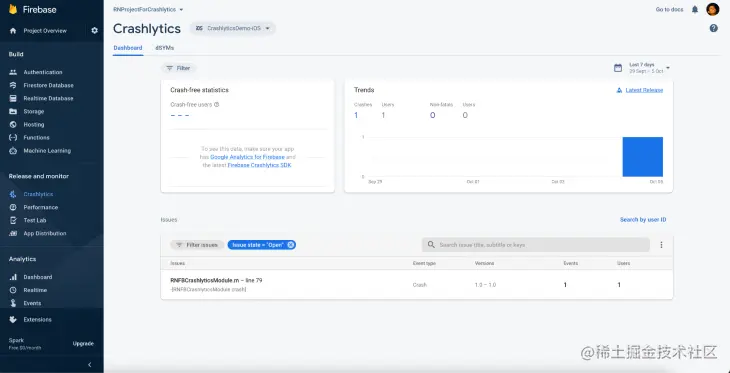Collapse the sidebar with chevron arrow
The width and height of the screenshot is (730, 373).
tap(90, 365)
